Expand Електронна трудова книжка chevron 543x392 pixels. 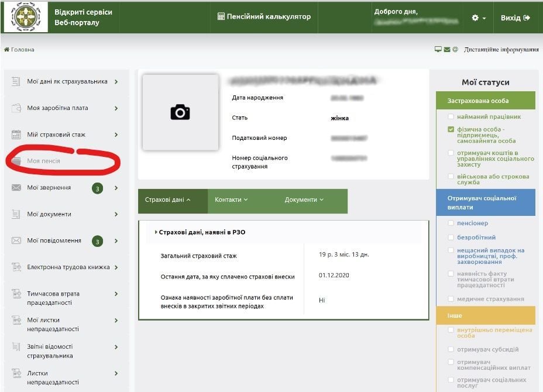pos(116,267)
